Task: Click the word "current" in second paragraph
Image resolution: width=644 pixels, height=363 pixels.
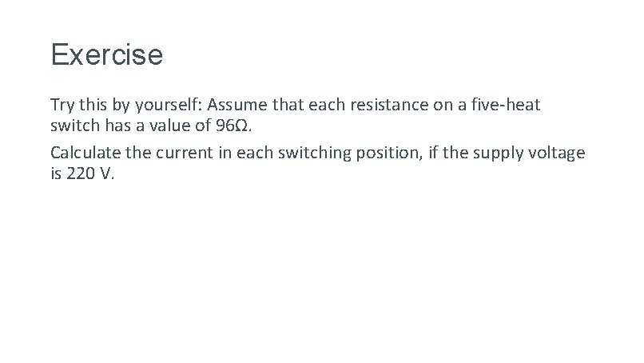Action: click(184, 154)
